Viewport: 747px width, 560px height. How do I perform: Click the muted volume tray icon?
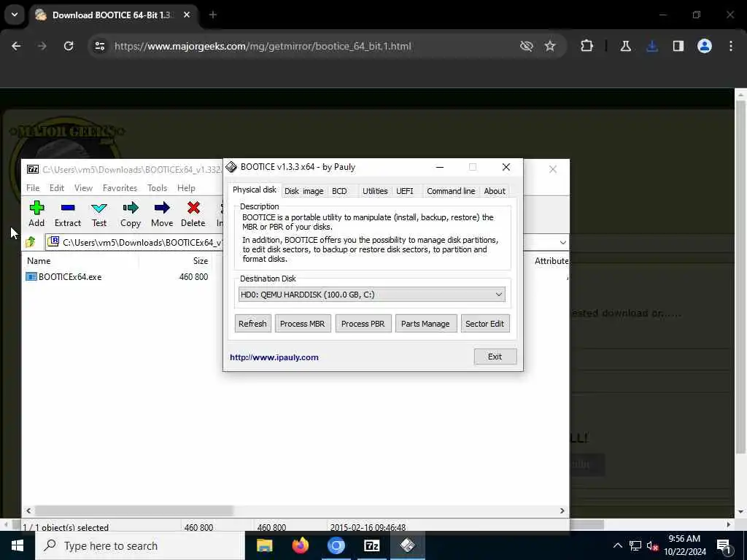click(652, 545)
